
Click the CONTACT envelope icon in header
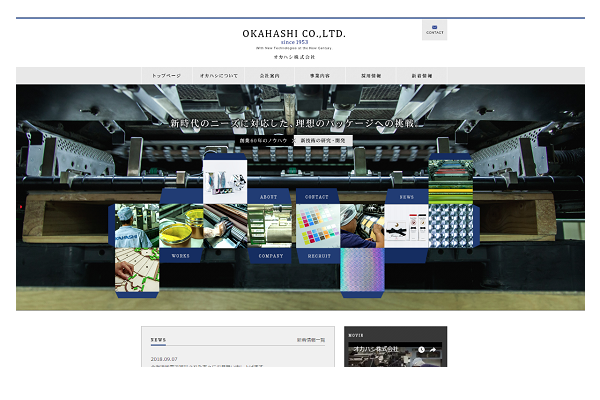(x=434, y=29)
